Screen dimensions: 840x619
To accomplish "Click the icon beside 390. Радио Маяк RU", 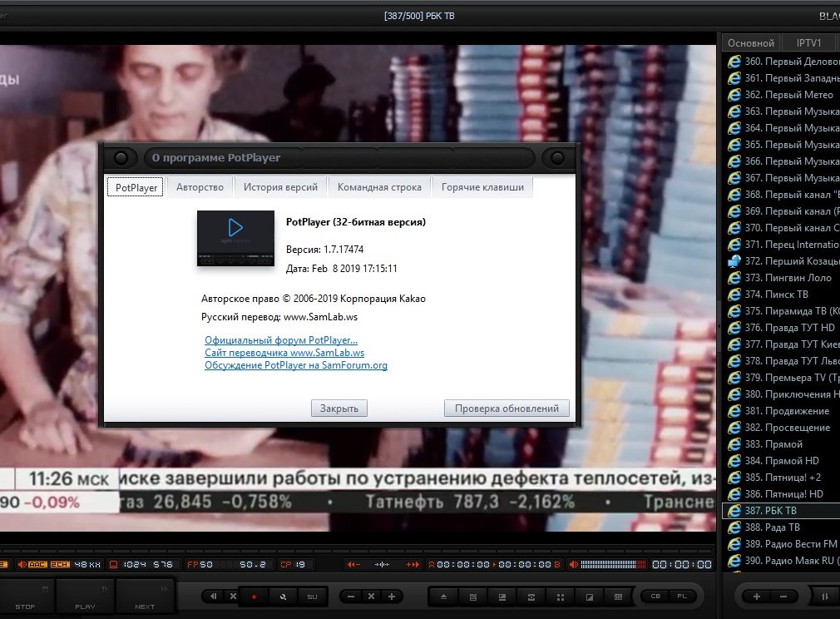I will [734, 561].
